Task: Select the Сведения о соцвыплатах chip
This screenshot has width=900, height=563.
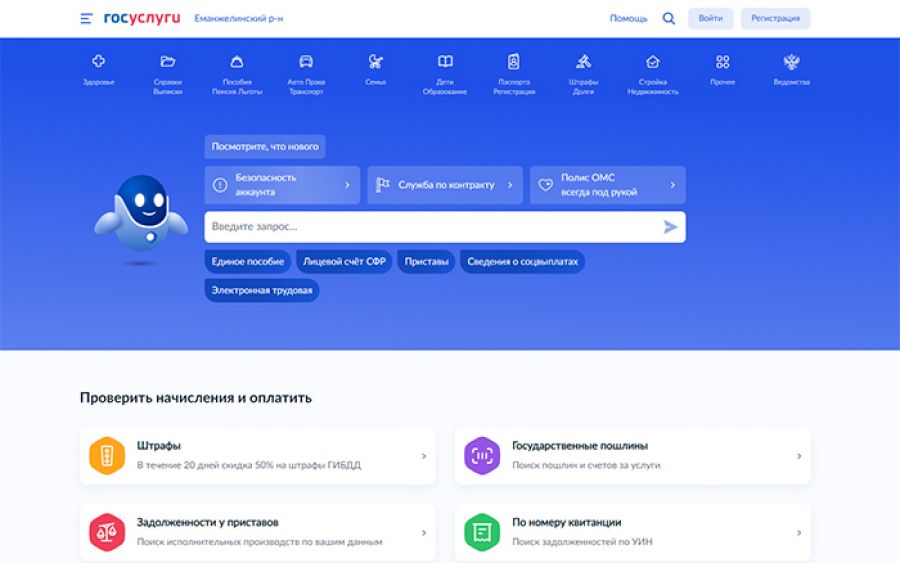Action: coord(522,262)
